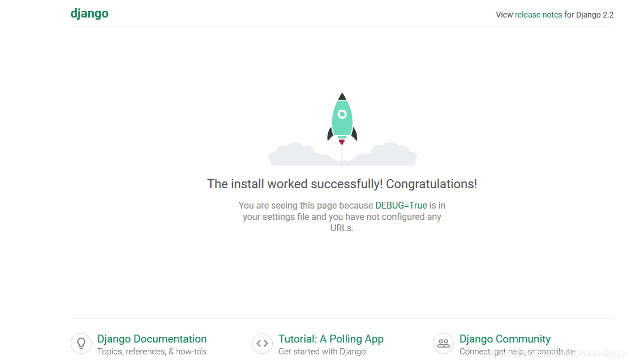Viewport: 631px width, 364px height.
Task: Open the Django Community link
Action: point(505,339)
